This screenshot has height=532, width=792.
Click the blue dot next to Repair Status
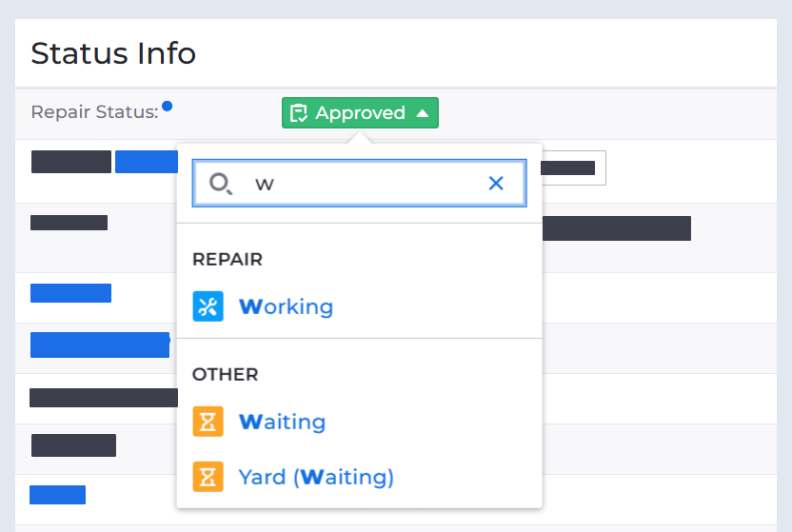167,106
